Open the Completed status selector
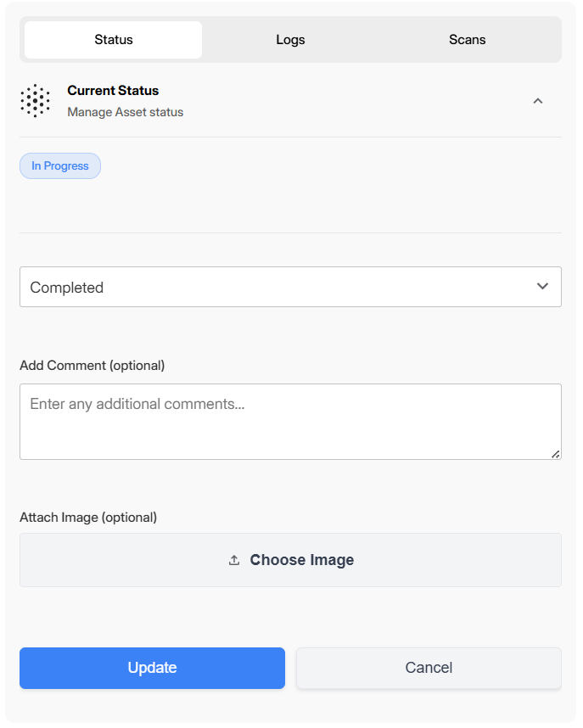Viewport: 583px width, 728px height. coord(290,287)
